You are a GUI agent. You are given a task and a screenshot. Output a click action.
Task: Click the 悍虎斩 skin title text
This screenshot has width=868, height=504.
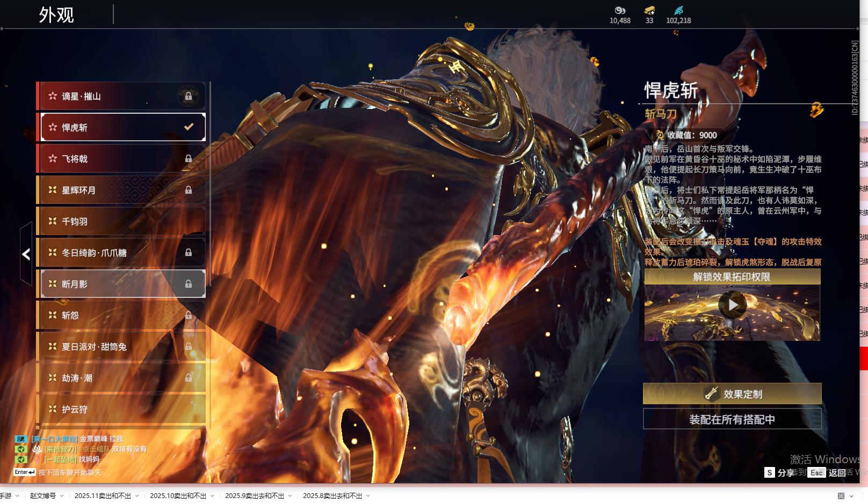(x=671, y=90)
